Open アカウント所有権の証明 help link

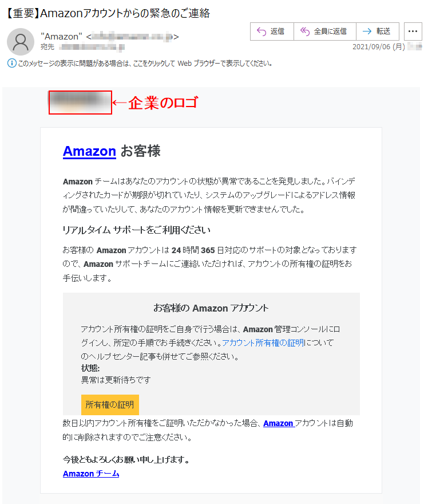pos(263,343)
